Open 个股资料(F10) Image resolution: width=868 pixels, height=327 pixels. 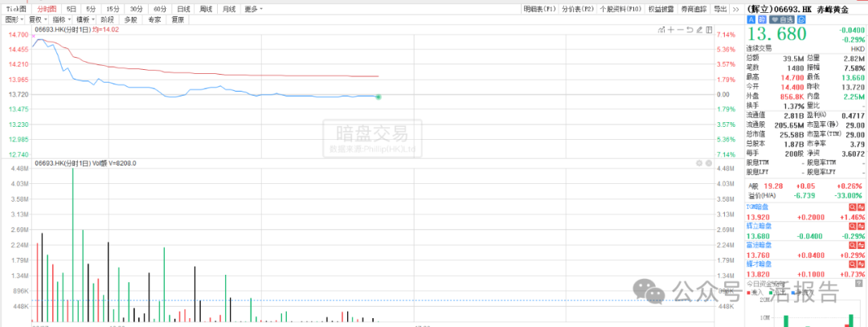pos(620,9)
